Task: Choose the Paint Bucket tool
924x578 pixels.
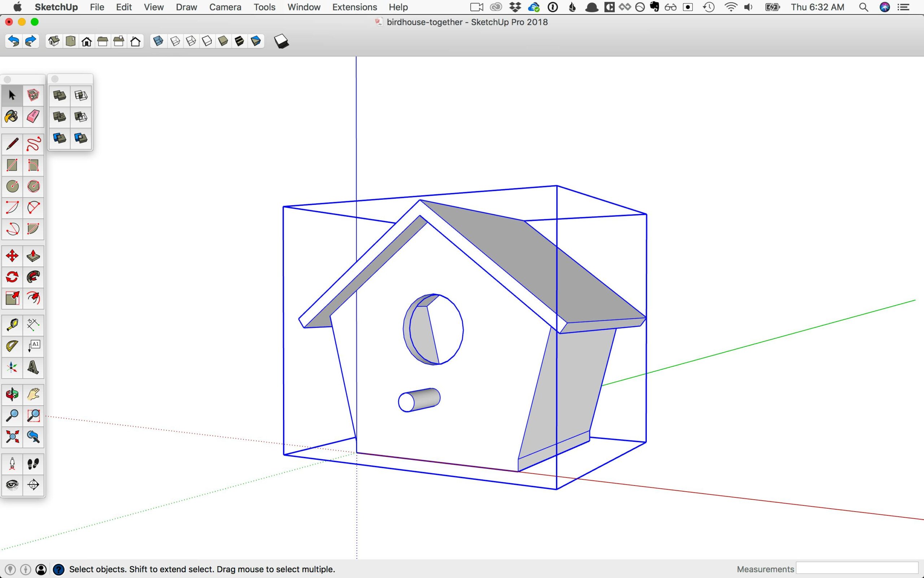Action: 12,116
